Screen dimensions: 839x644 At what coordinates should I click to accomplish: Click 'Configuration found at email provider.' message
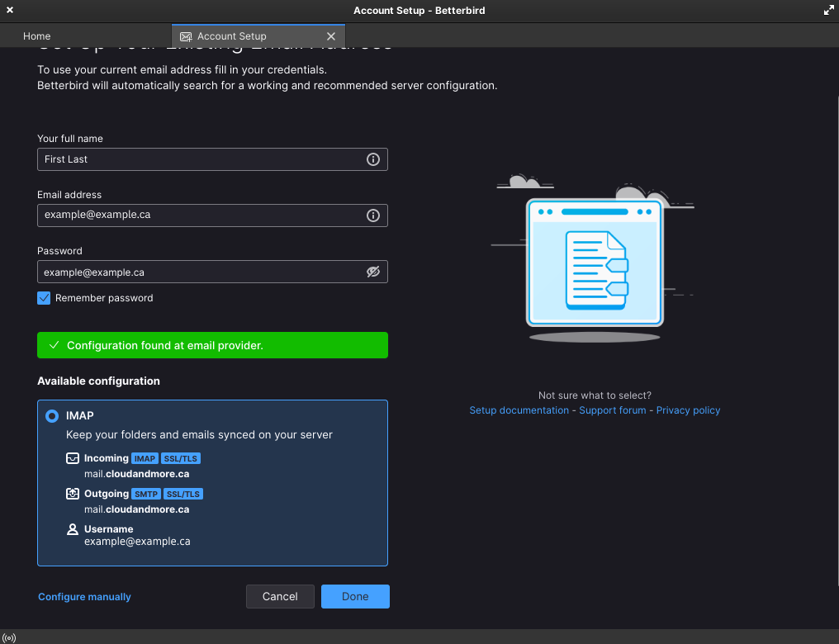point(165,346)
